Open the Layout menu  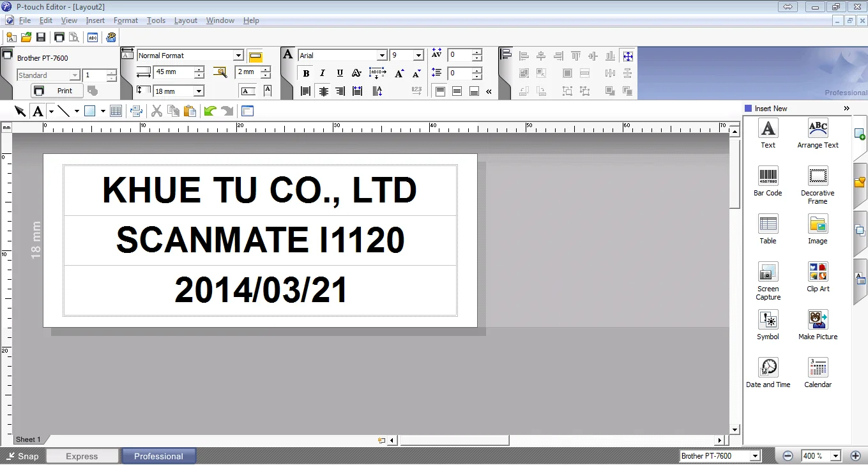pos(186,20)
